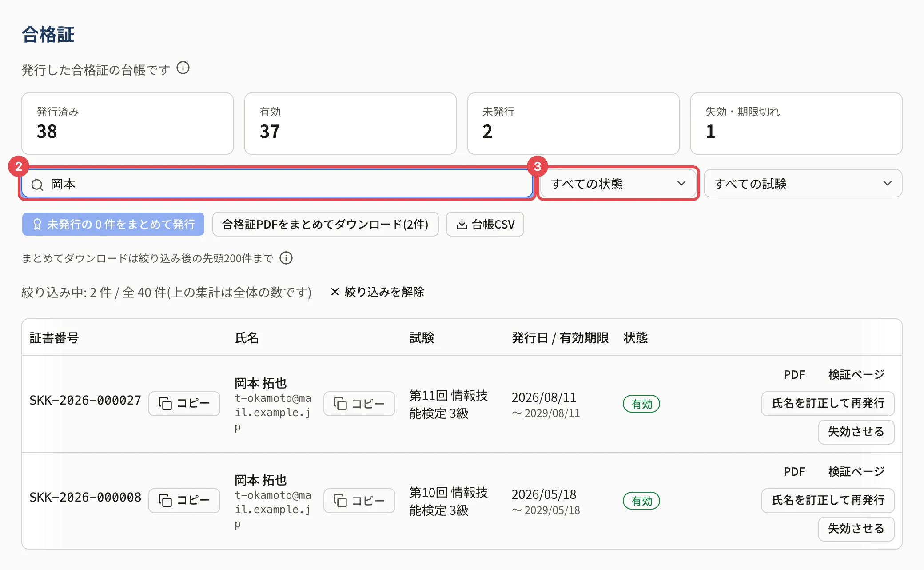Open PDF for SKK-2026-000027
This screenshot has width=924, height=570.
(794, 375)
